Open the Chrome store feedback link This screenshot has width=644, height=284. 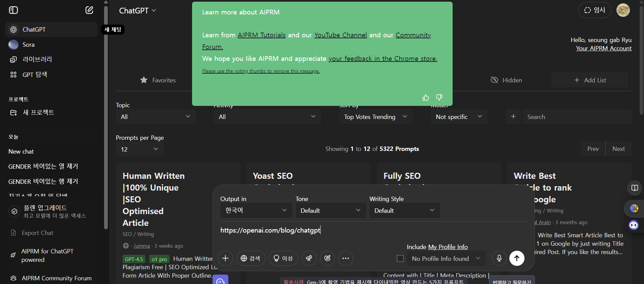(383, 59)
